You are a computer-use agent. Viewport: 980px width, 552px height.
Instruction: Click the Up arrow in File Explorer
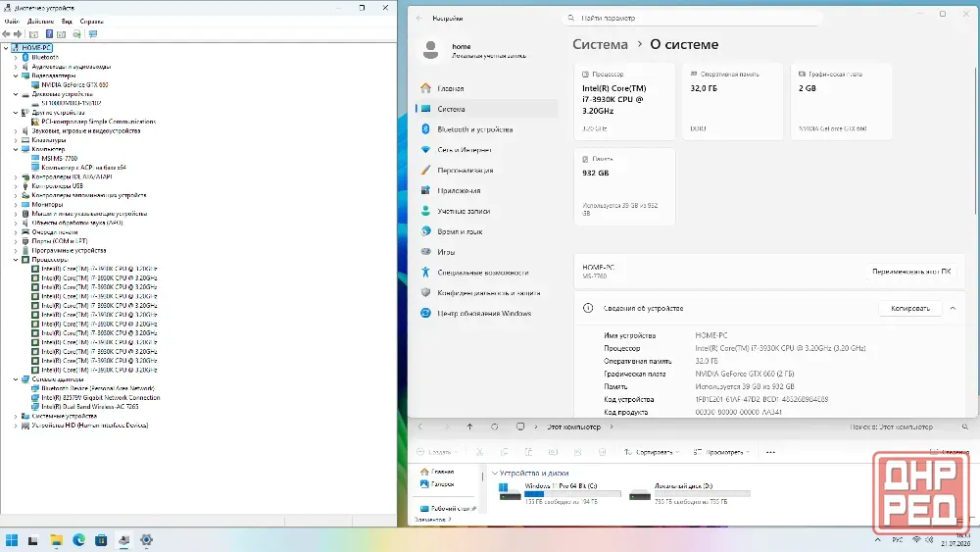pos(470,427)
